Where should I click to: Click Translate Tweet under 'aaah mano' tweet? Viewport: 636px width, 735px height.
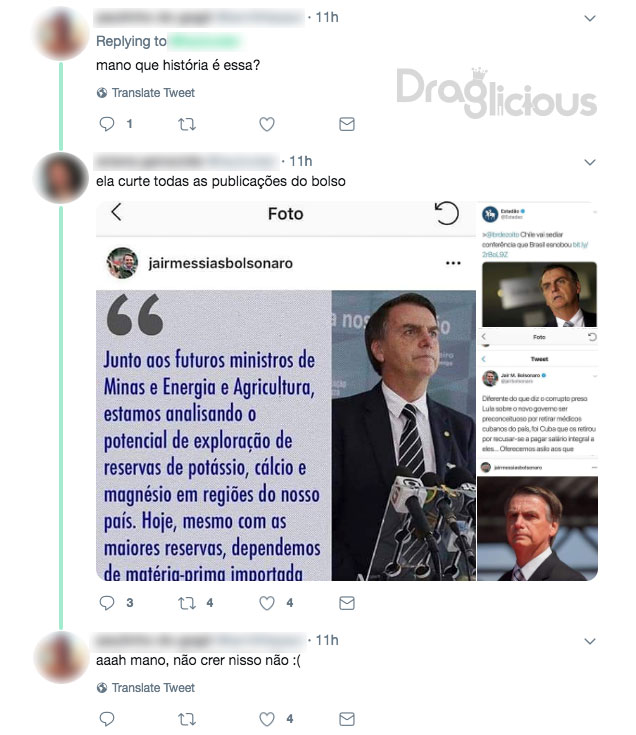146,688
